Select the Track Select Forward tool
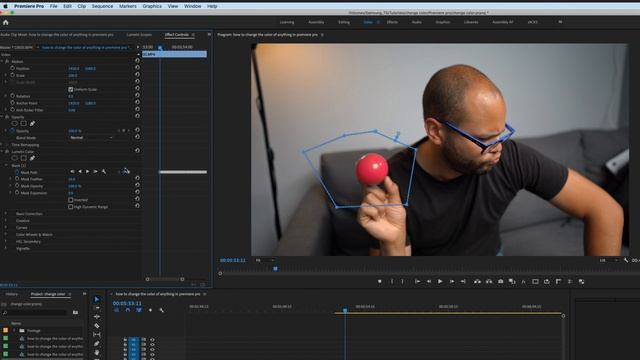The width and height of the screenshot is (640, 360). pyautogui.click(x=97, y=308)
